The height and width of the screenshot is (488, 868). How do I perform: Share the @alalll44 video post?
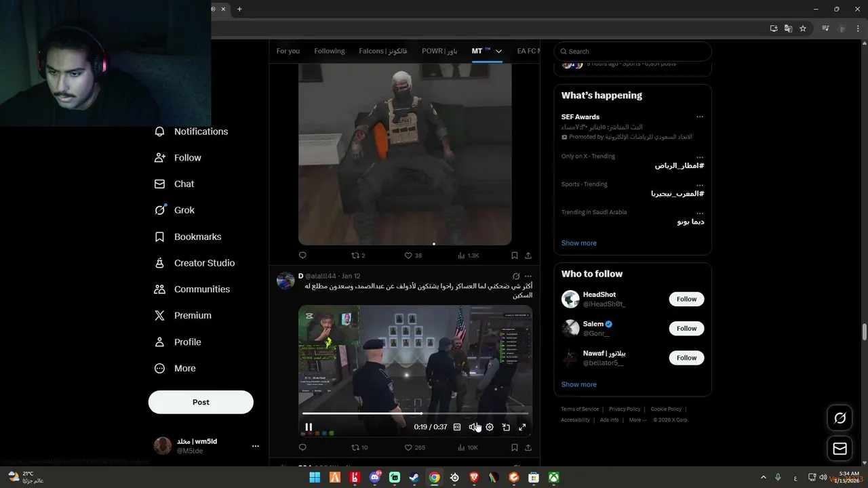pyautogui.click(x=528, y=447)
